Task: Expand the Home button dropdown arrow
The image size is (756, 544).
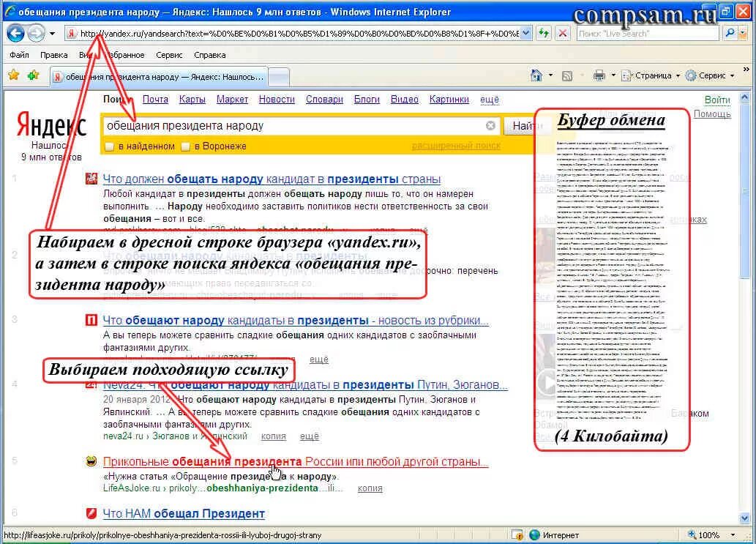Action: [x=550, y=75]
